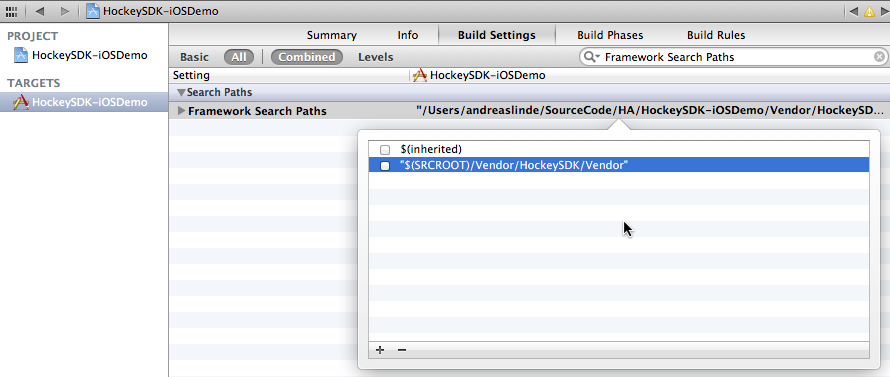
Task: Add a path with the plus button
Action: pyautogui.click(x=380, y=350)
